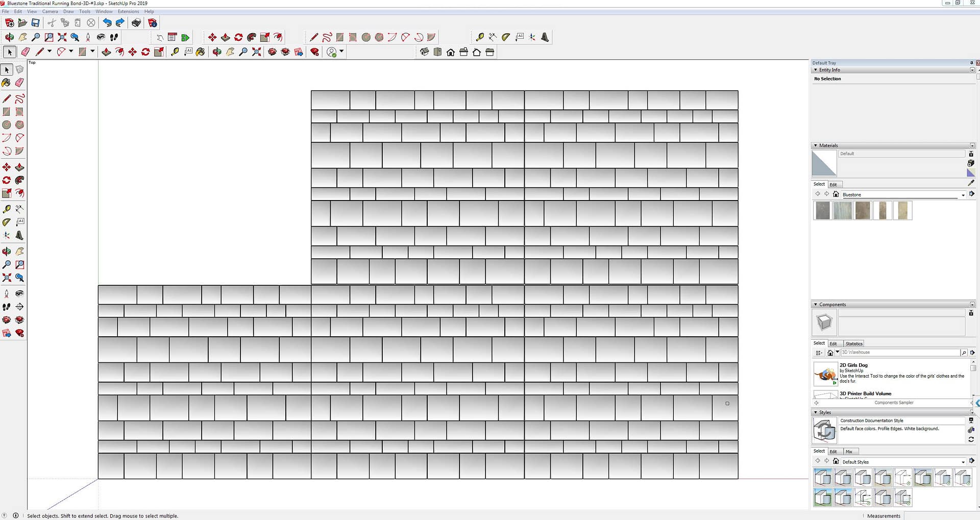Pin the Default Tray with the auto-hide pushpin
The image size is (980, 520).
[x=971, y=63]
